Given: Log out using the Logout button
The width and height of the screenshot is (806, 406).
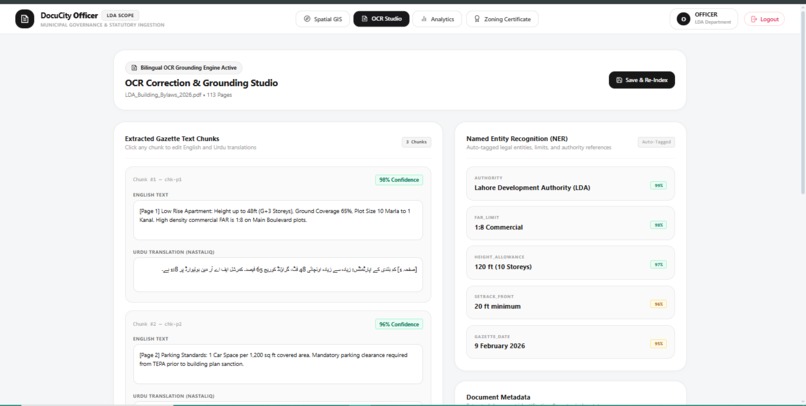Looking at the screenshot, I should pyautogui.click(x=764, y=19).
